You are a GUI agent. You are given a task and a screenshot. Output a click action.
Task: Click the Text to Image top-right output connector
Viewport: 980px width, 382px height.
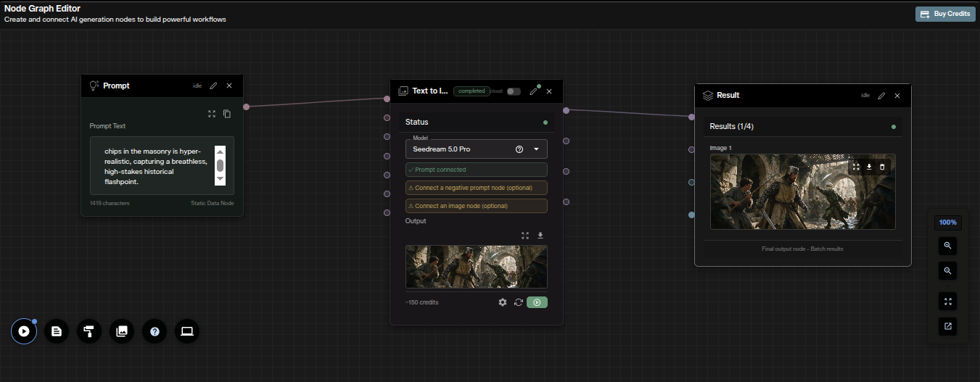pos(566,110)
